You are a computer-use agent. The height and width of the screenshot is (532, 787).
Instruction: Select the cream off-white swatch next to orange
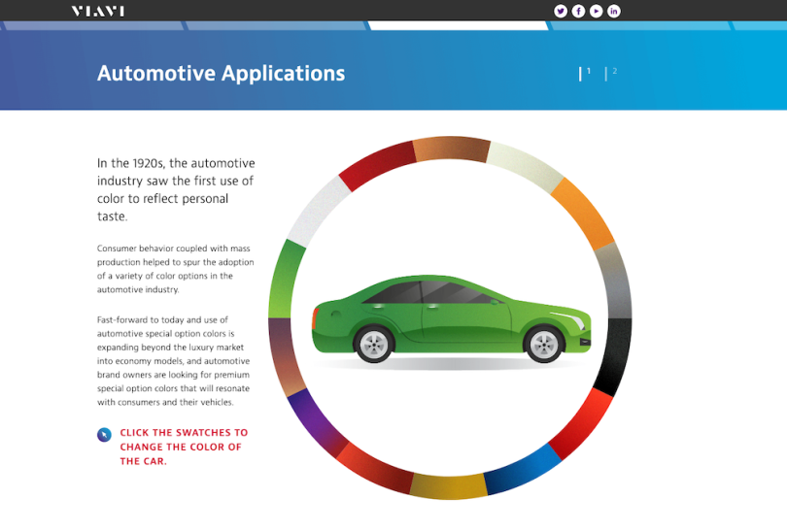click(x=523, y=165)
